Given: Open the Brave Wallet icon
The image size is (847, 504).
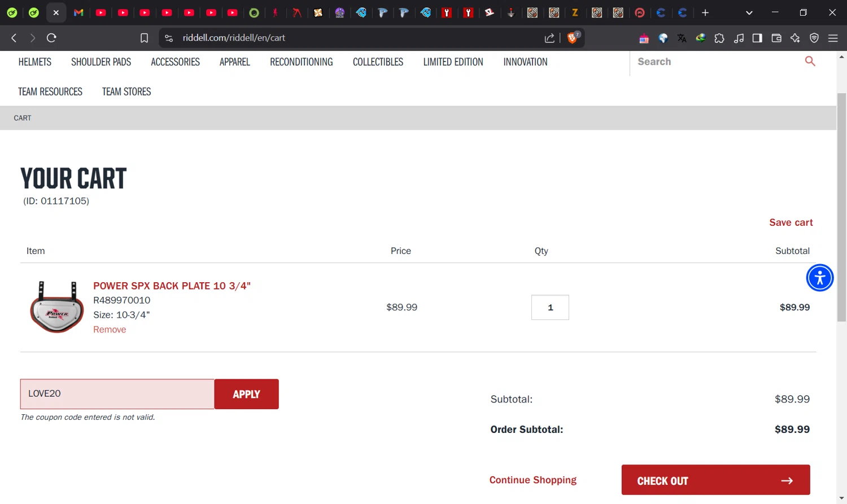Looking at the screenshot, I should click(776, 38).
